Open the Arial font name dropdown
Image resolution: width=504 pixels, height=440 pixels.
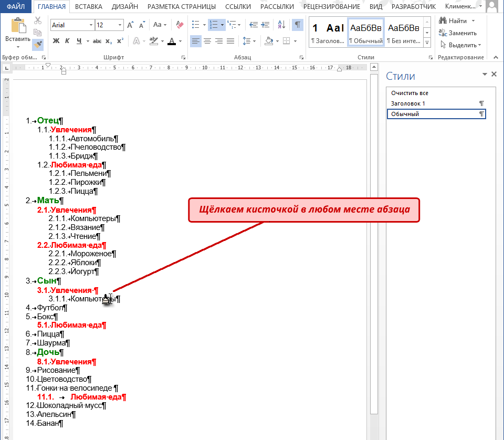pyautogui.click(x=91, y=25)
